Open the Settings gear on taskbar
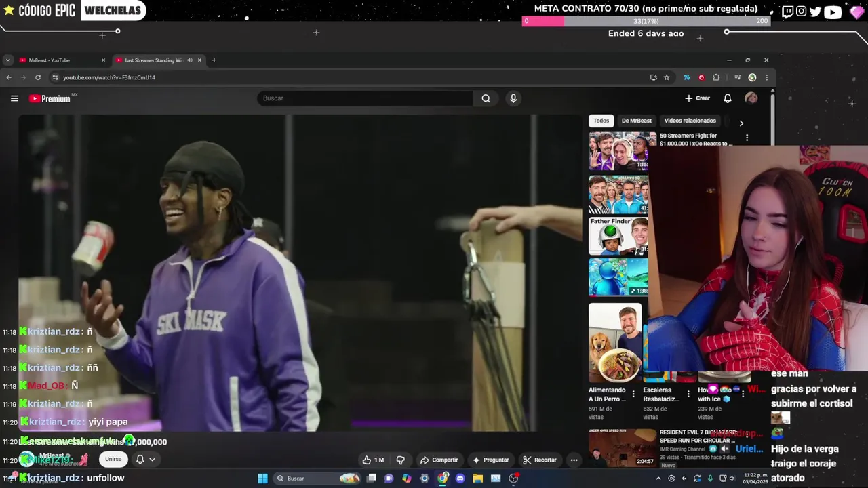The width and height of the screenshot is (868, 488). click(x=425, y=479)
